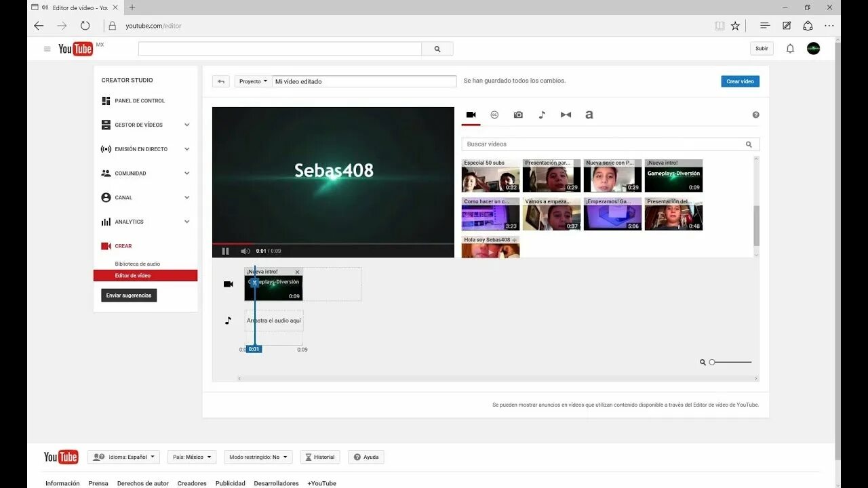Image resolution: width=868 pixels, height=488 pixels.
Task: Click the YouTube logo in the header
Action: [x=75, y=49]
